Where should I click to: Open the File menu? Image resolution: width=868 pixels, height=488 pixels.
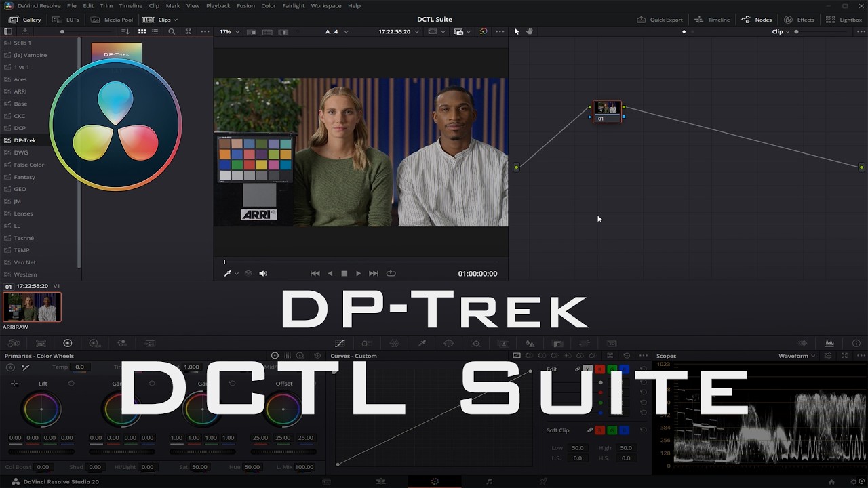tap(72, 5)
